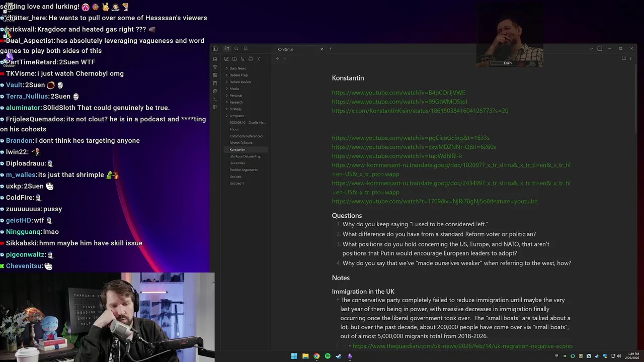Open YouTube link ending tupWdhIRI-k
The width and height of the screenshot is (644, 362).
[397, 156]
